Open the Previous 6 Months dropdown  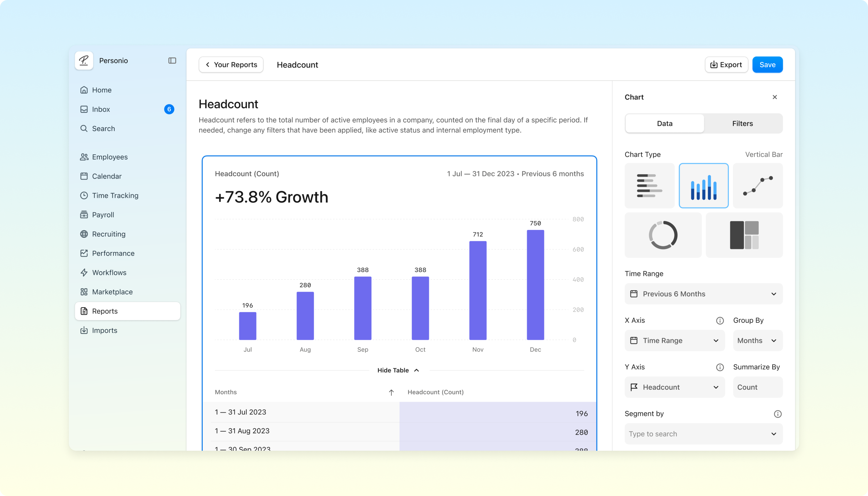(x=703, y=294)
